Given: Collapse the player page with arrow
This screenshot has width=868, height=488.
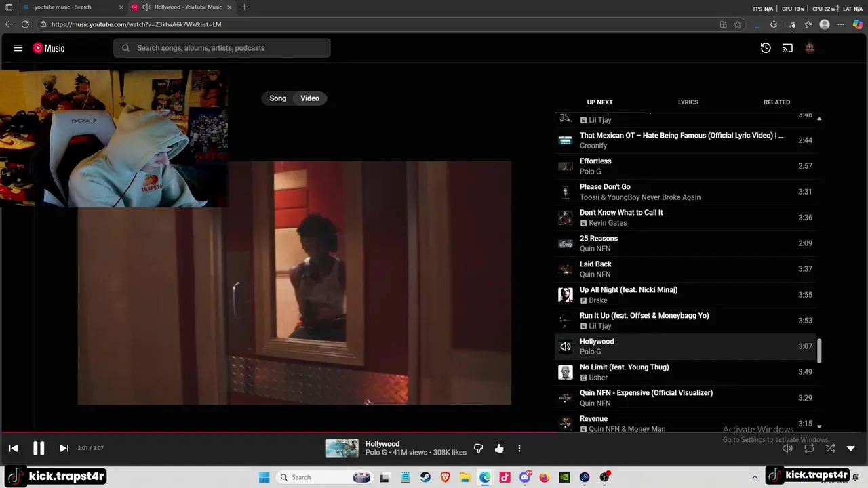Looking at the screenshot, I should click(851, 448).
